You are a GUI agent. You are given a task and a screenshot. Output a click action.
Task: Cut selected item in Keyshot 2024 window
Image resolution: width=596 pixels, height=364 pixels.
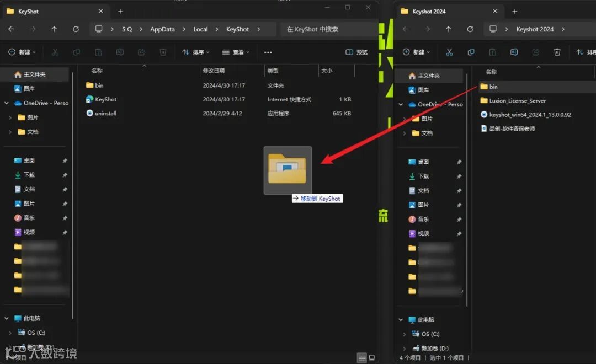[449, 52]
